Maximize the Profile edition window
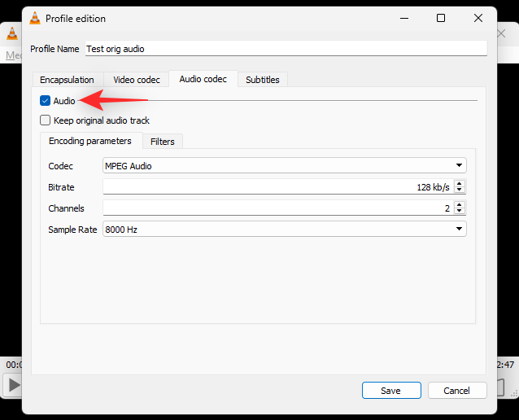 coord(441,18)
